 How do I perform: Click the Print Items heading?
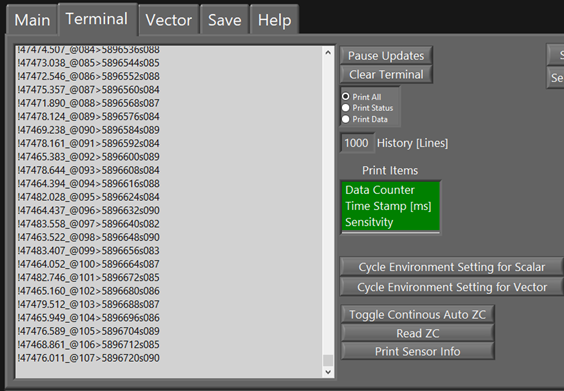[390, 171]
